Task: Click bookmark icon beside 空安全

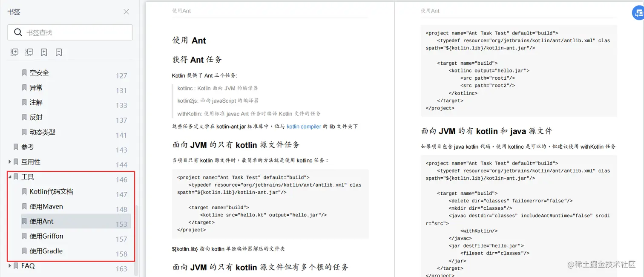Action: coord(24,73)
